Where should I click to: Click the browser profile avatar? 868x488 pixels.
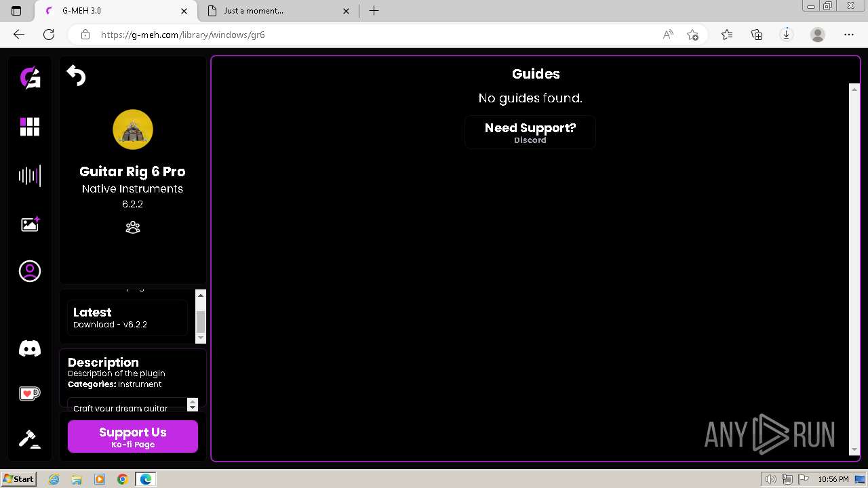pyautogui.click(x=818, y=35)
